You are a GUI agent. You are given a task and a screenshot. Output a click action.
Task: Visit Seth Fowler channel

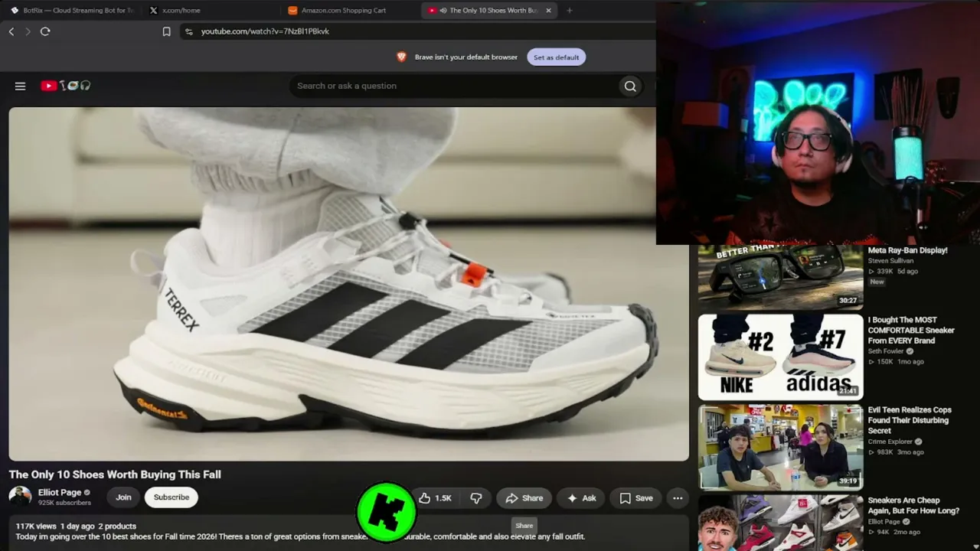click(887, 351)
